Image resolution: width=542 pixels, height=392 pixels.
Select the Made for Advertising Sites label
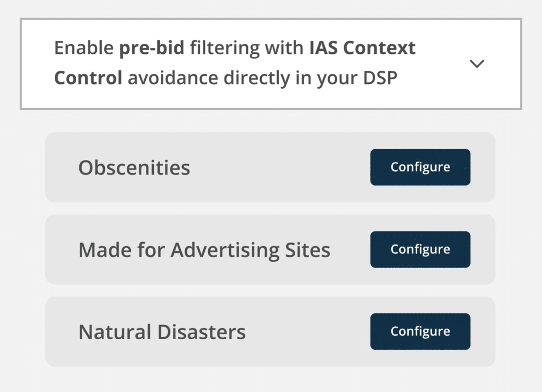pyautogui.click(x=204, y=250)
